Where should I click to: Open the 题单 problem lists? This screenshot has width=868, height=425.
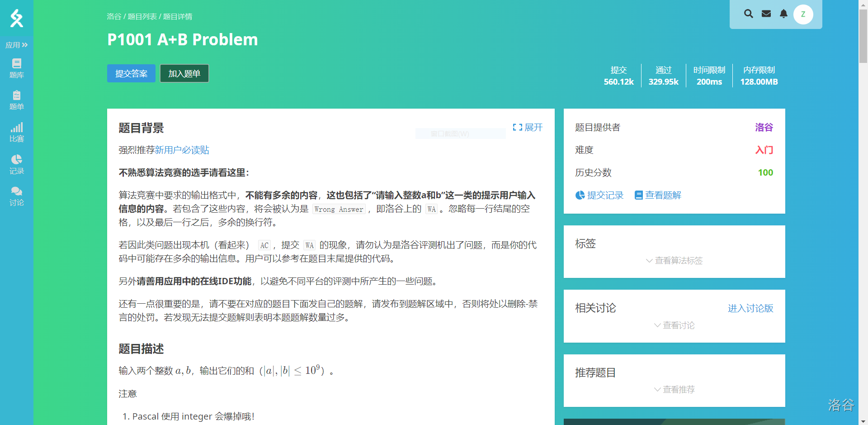point(17,100)
